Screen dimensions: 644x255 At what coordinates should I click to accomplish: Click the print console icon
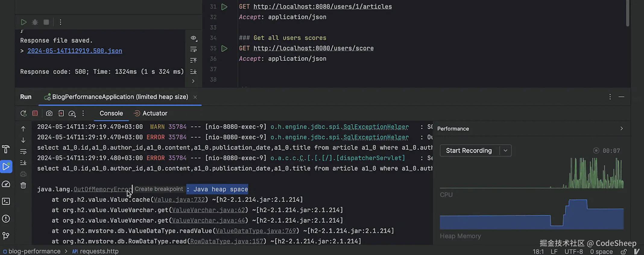click(23, 174)
